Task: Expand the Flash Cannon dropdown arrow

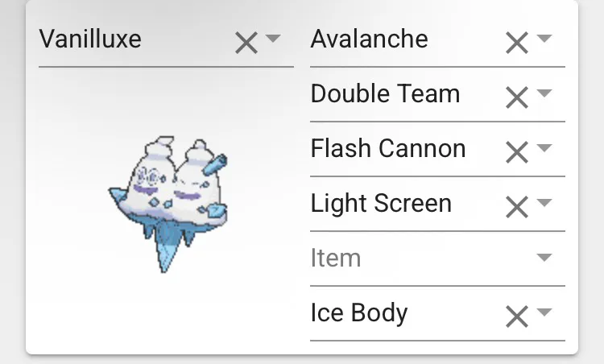Action: tap(544, 148)
